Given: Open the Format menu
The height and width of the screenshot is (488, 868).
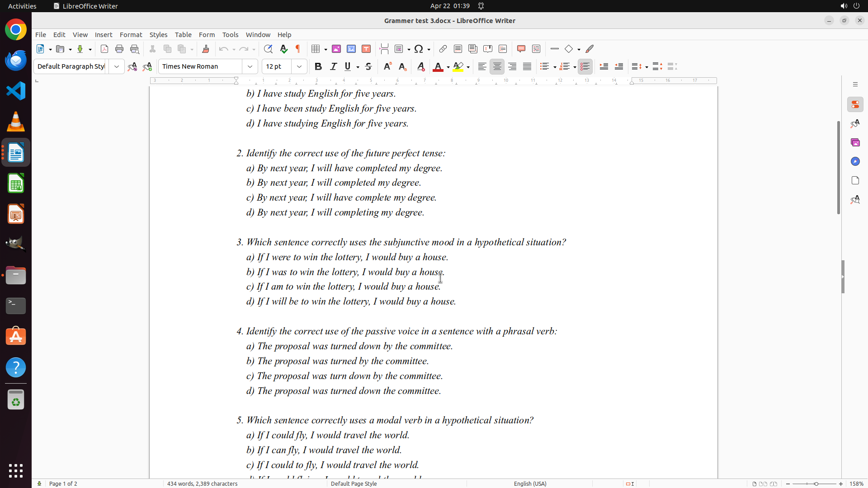Looking at the screenshot, I should (x=131, y=35).
